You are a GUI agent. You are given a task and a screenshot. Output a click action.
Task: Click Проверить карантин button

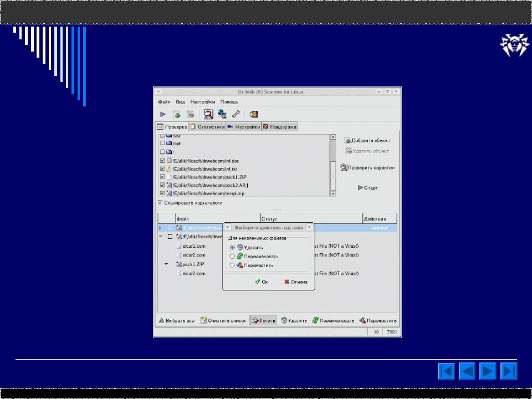pos(367,167)
